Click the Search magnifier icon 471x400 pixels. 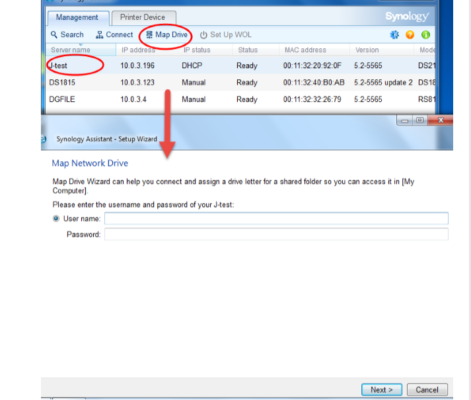coord(54,35)
